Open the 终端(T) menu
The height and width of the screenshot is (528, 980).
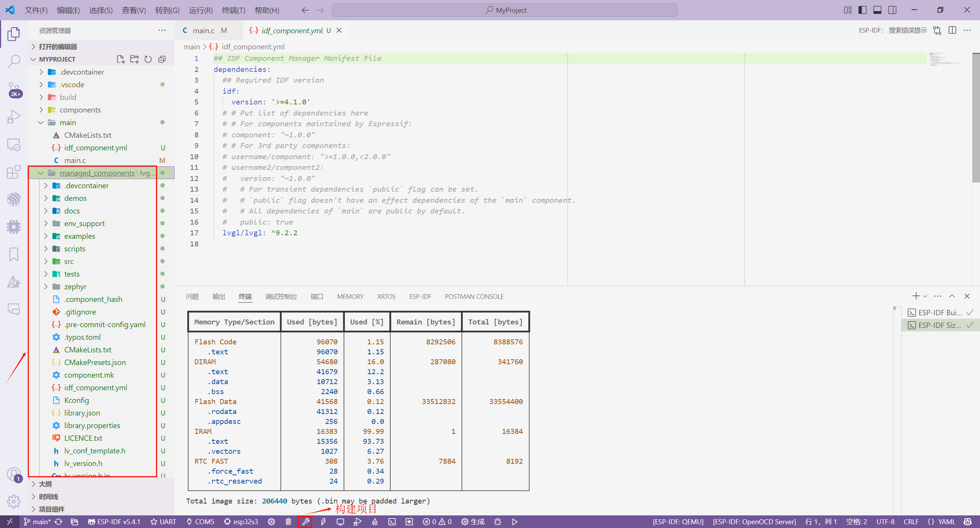point(233,10)
